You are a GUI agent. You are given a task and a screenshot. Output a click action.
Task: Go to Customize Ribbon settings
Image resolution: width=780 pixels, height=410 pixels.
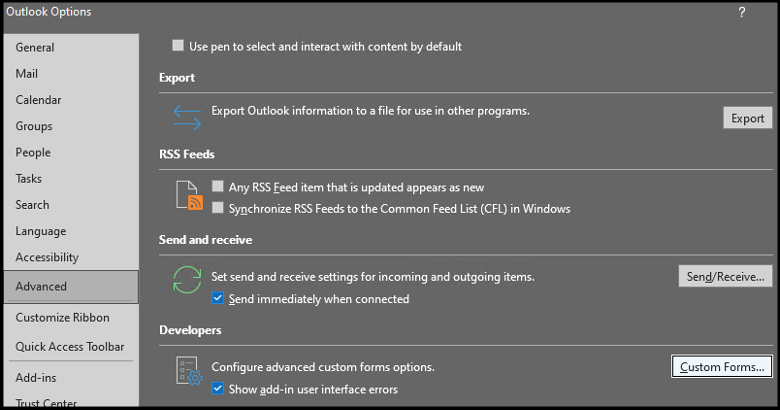point(62,318)
